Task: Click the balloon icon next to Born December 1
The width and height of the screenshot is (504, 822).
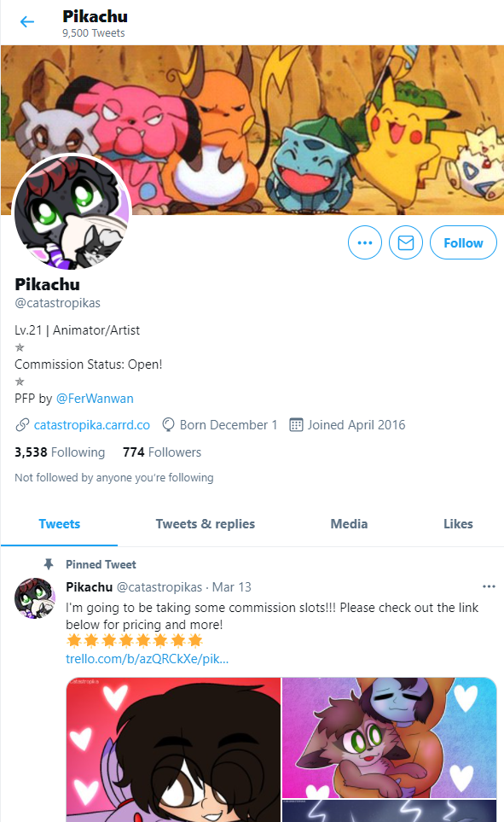Action: [x=168, y=424]
